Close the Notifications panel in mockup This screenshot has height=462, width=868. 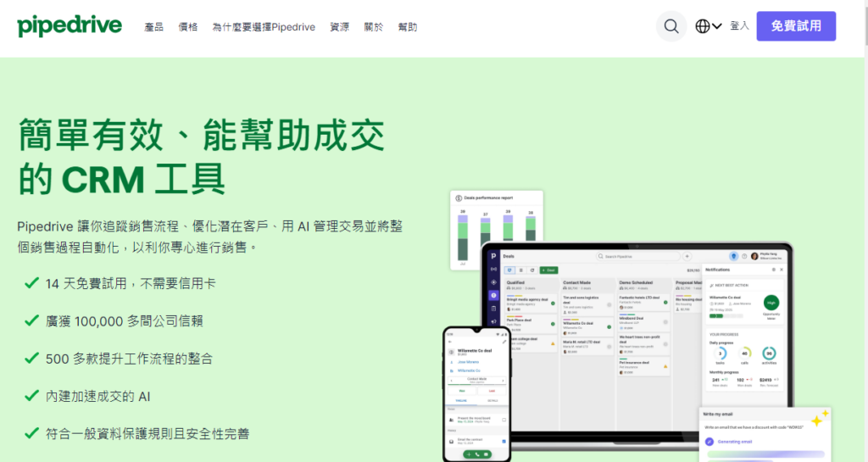click(x=781, y=270)
